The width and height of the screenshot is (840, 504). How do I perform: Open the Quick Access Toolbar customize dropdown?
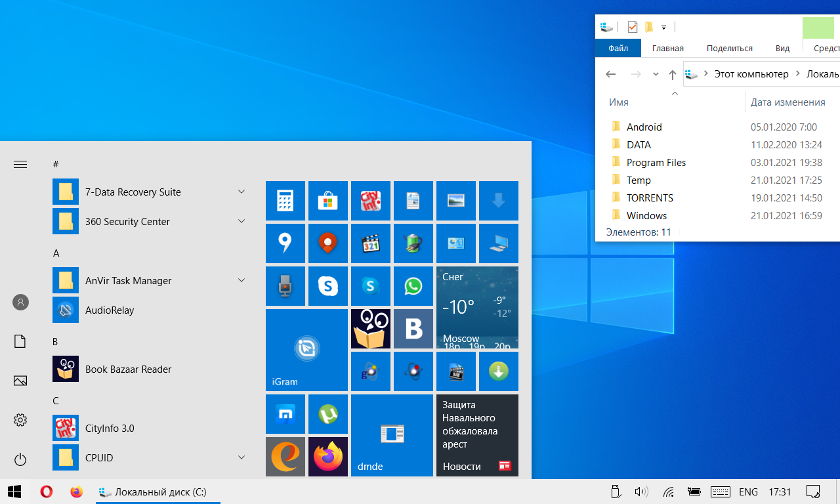pyautogui.click(x=663, y=27)
